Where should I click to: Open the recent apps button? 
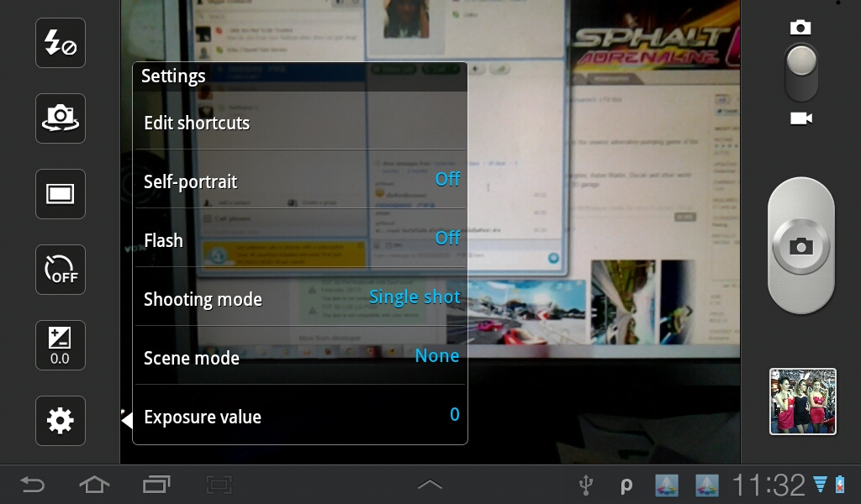click(x=156, y=485)
